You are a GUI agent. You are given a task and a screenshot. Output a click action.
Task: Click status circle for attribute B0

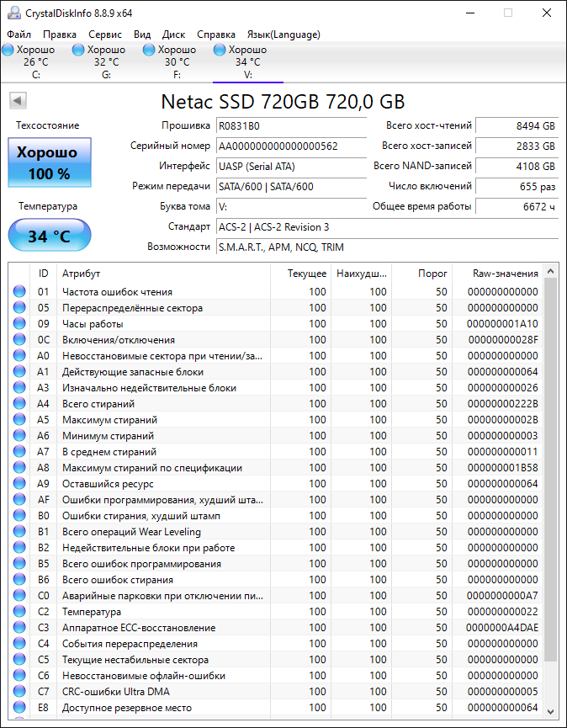pos(19,515)
